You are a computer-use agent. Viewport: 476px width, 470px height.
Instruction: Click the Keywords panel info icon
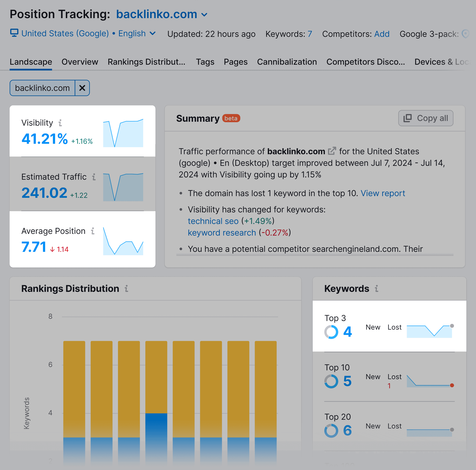click(376, 289)
